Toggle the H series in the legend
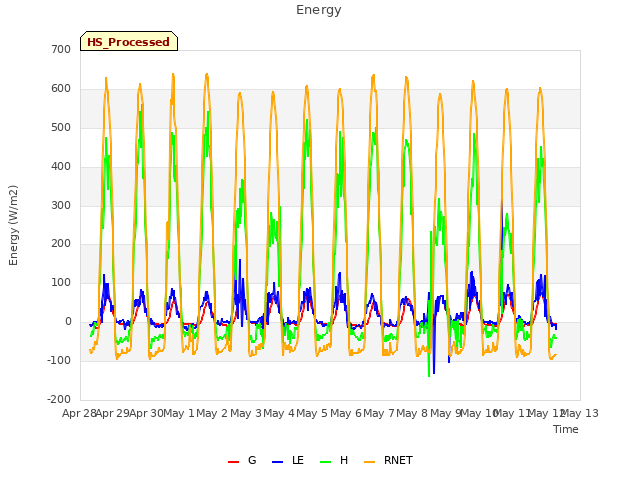The height and width of the screenshot is (480, 640). pos(334,461)
